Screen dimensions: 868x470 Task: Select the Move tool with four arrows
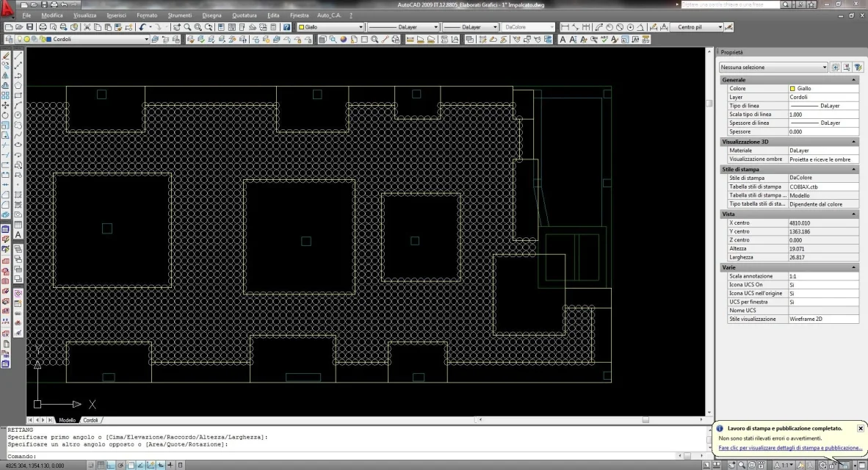6,105
